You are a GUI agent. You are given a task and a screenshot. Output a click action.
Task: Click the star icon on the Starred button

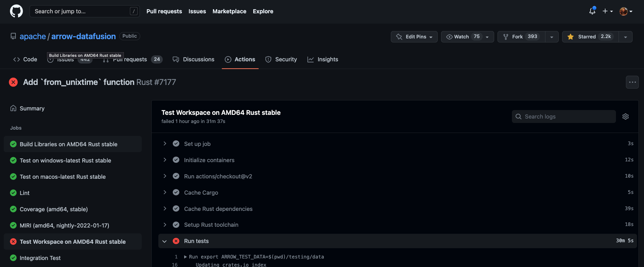571,37
